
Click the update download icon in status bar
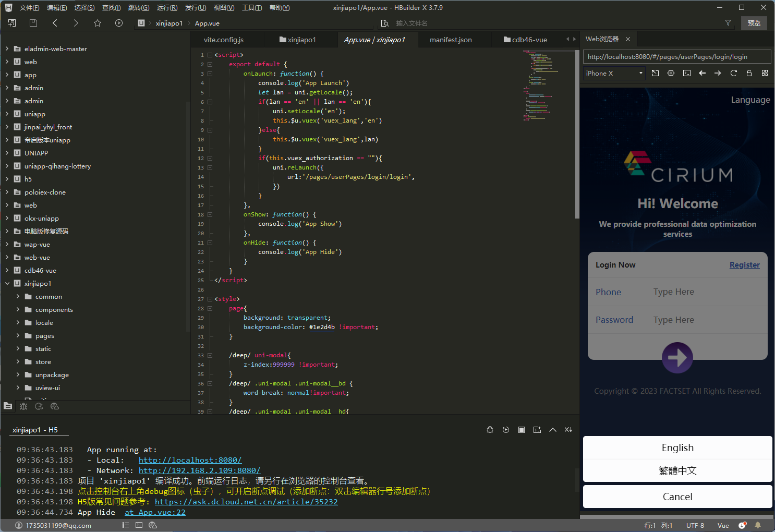click(743, 525)
